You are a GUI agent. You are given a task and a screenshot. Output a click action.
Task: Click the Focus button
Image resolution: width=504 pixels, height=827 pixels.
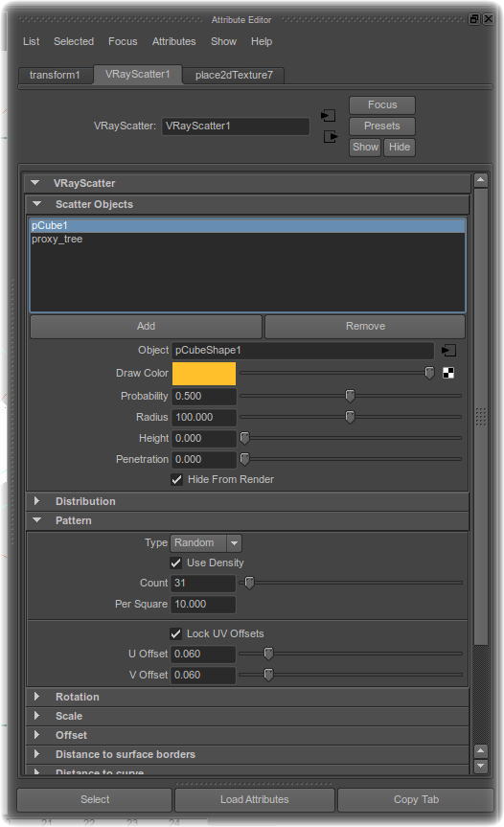382,105
